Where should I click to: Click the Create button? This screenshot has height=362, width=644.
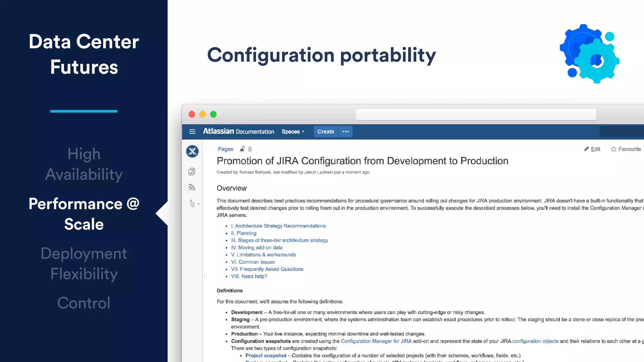click(325, 132)
